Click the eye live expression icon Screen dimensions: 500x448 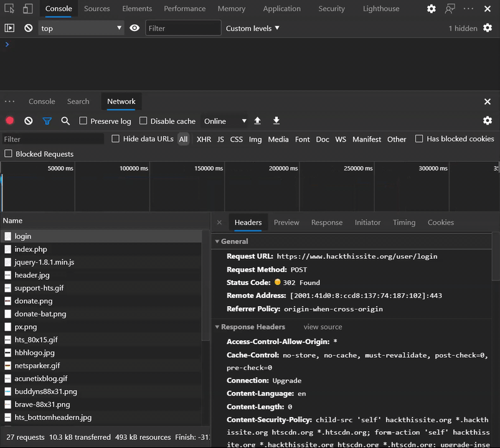point(134,28)
